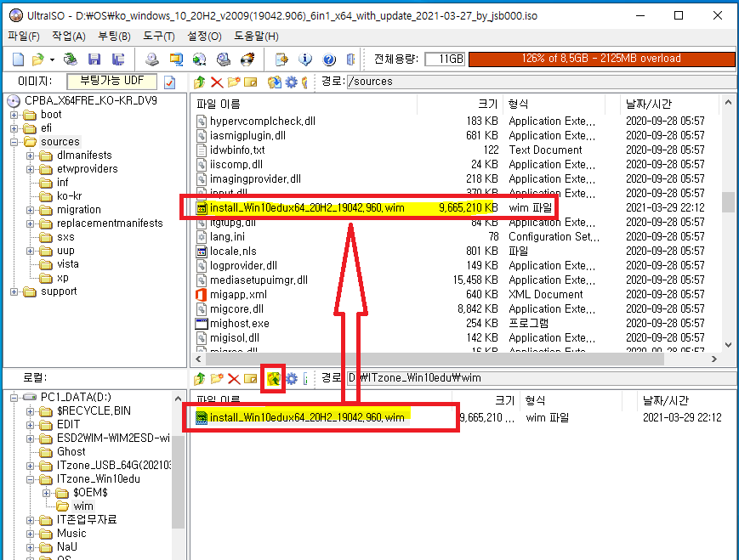Screen dimensions: 739x560
Task: Expand the efi folder node
Action: [x=14, y=128]
